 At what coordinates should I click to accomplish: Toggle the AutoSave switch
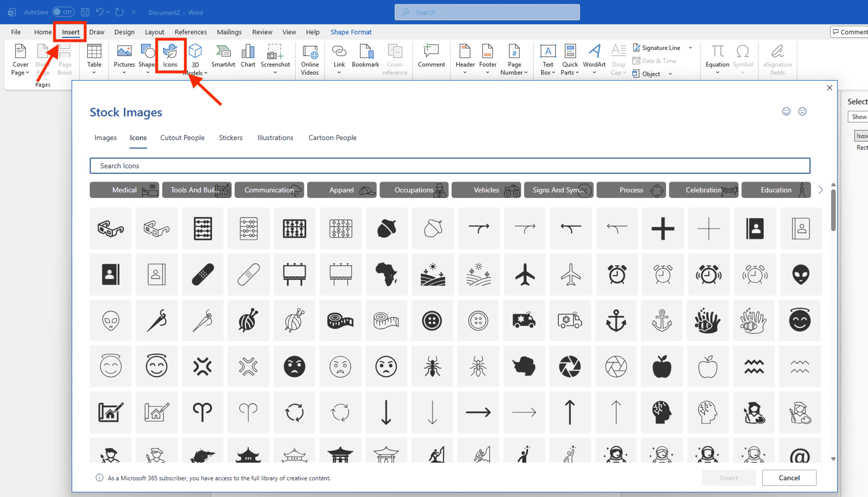pos(63,12)
